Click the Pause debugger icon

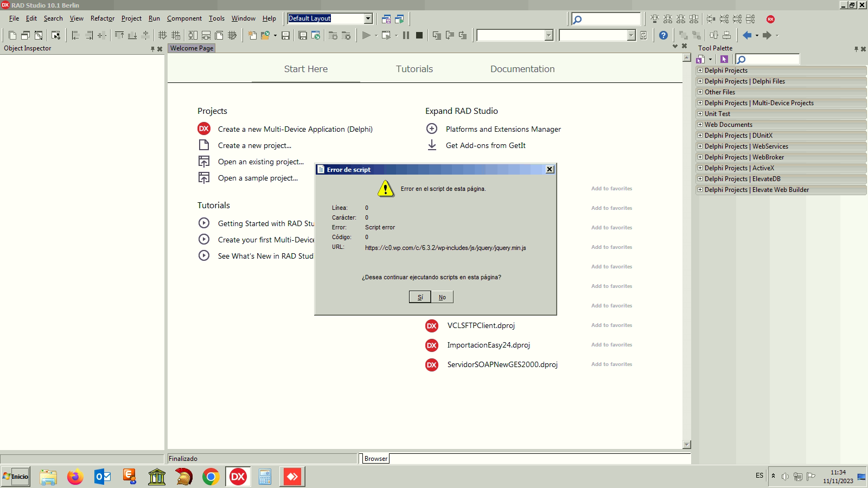tap(406, 35)
